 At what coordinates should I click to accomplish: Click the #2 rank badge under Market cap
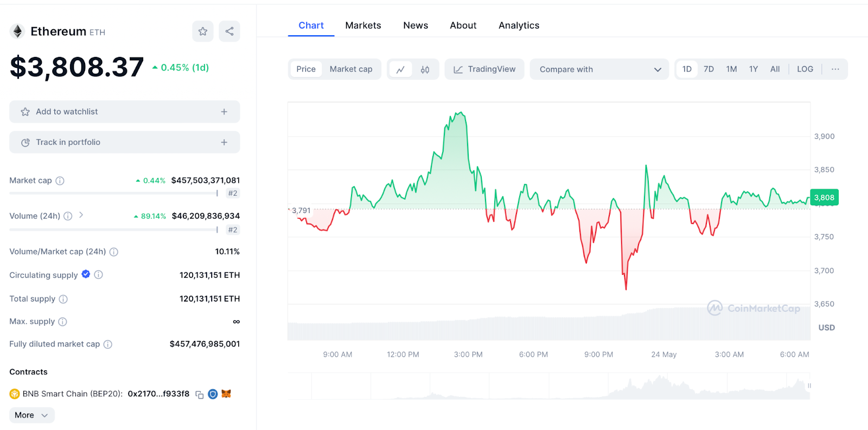(x=233, y=193)
